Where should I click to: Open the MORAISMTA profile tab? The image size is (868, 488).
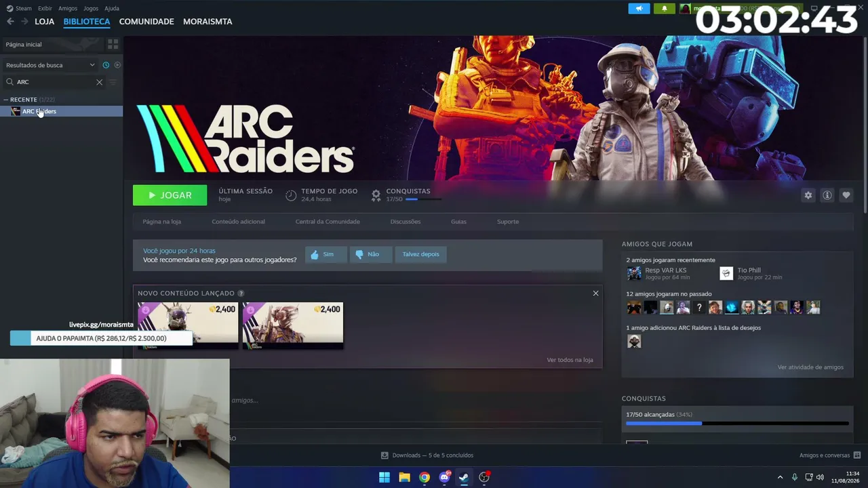(x=208, y=22)
